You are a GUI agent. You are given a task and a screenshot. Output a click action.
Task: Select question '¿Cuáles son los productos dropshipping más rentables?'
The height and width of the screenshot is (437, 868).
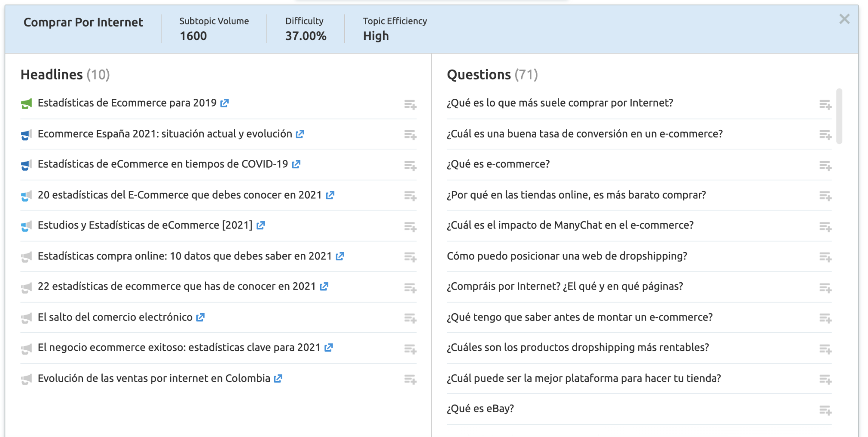click(x=578, y=347)
